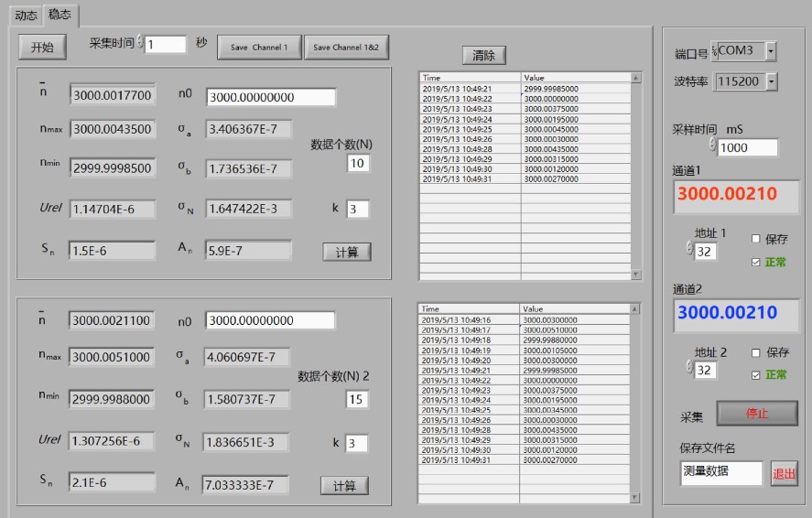Click channel 1 nmin value 2999.9998500
Screen dimensions: 812x518
pos(113,168)
